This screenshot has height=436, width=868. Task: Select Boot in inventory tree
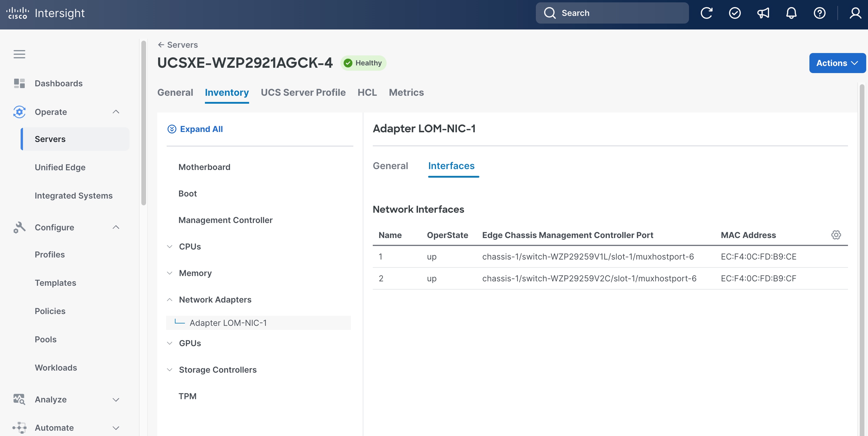pos(187,194)
